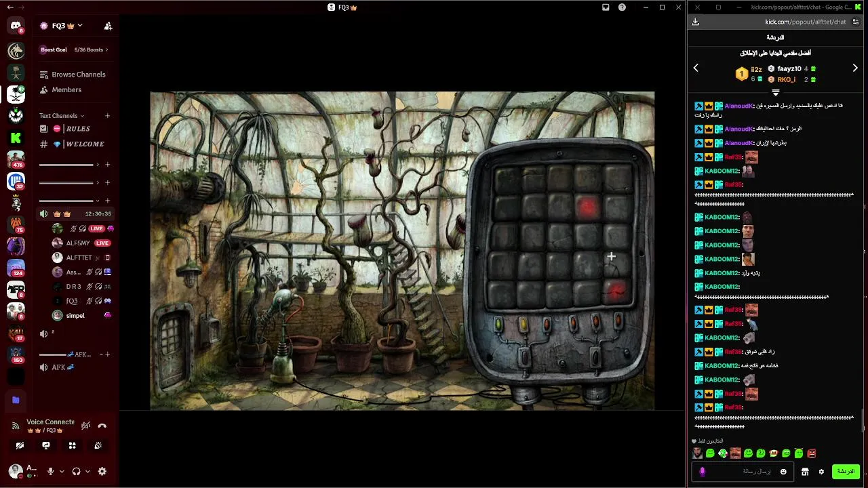Click the lit red keypad button, second row
This screenshot has height=488, width=868.
tap(587, 208)
